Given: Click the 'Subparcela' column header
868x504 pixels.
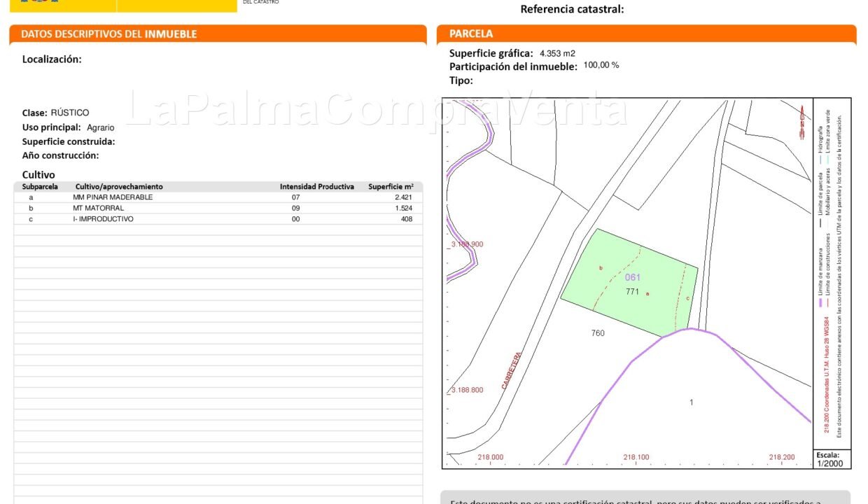Looking at the screenshot, I should 40,187.
